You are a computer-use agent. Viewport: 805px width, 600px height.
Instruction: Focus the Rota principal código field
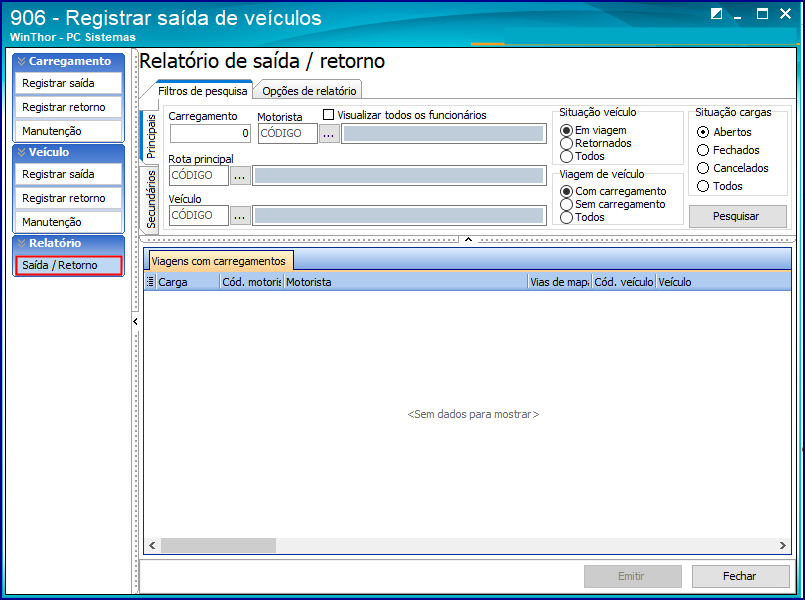199,176
